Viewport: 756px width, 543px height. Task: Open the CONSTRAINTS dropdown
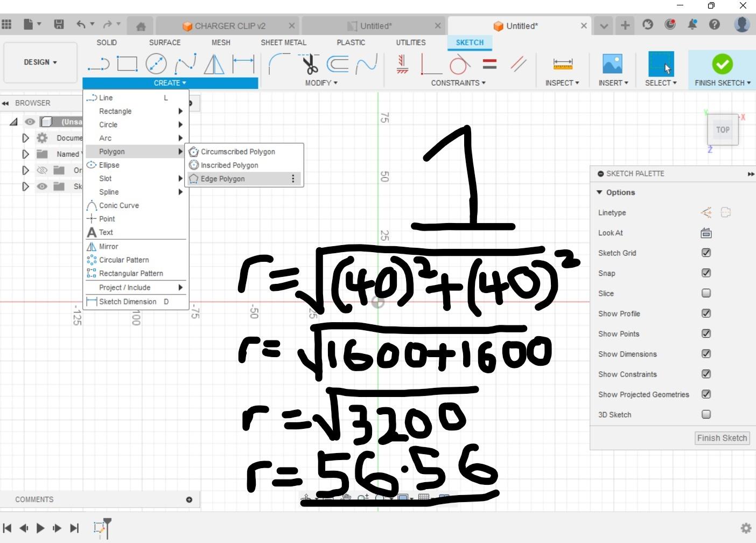pos(457,83)
